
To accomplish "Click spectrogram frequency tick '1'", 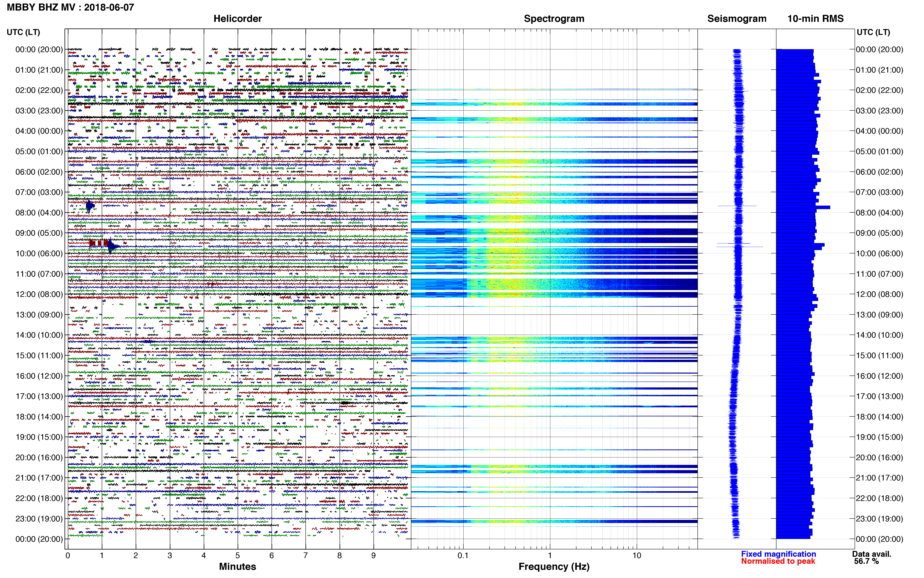I will (x=550, y=555).
